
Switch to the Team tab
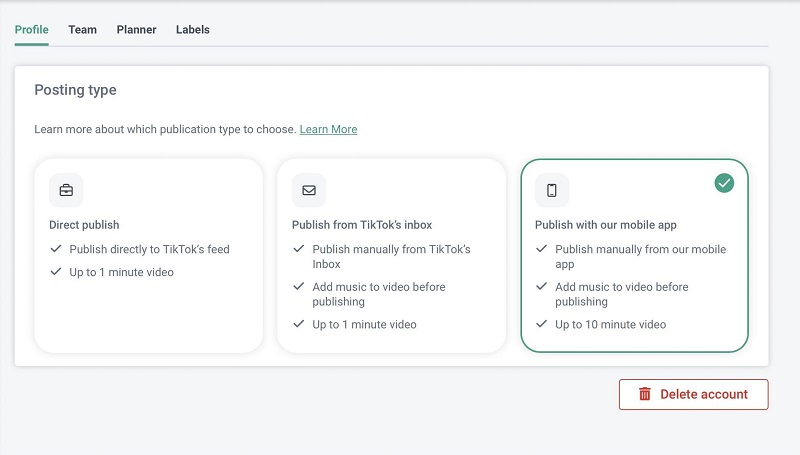point(82,30)
